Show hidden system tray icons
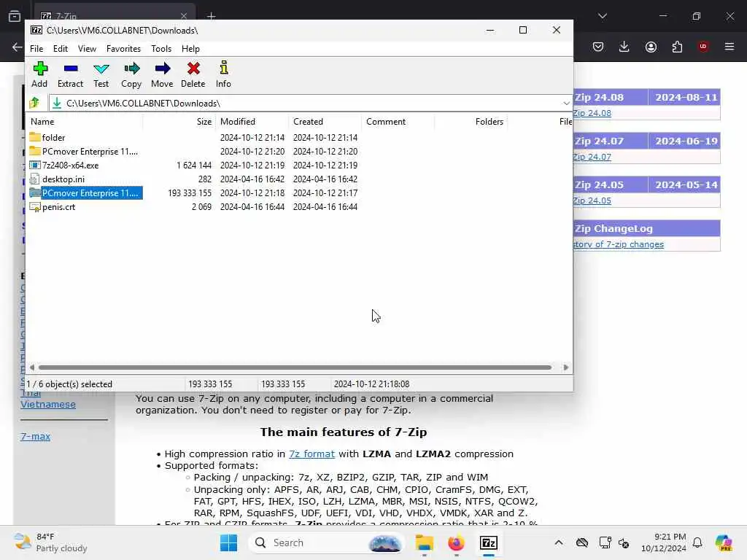 (559, 542)
